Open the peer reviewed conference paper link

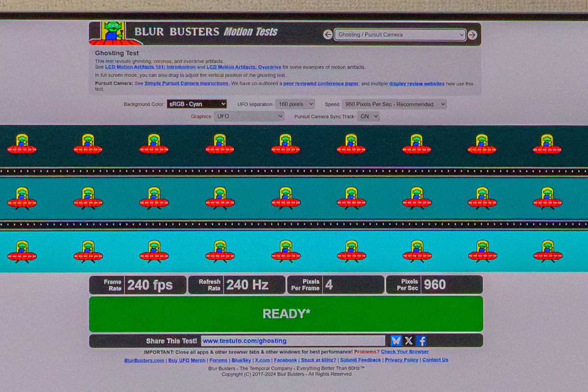pos(321,84)
